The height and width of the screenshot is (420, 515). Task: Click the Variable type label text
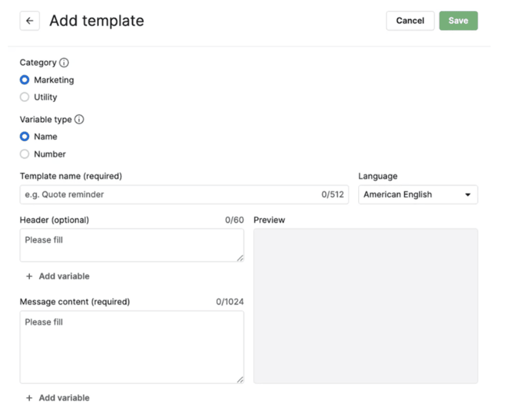coord(46,119)
